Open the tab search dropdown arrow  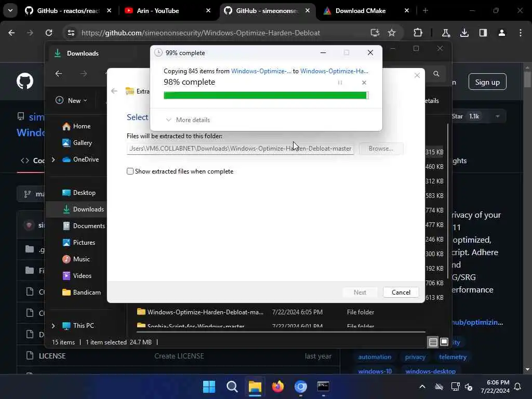[x=10, y=10]
